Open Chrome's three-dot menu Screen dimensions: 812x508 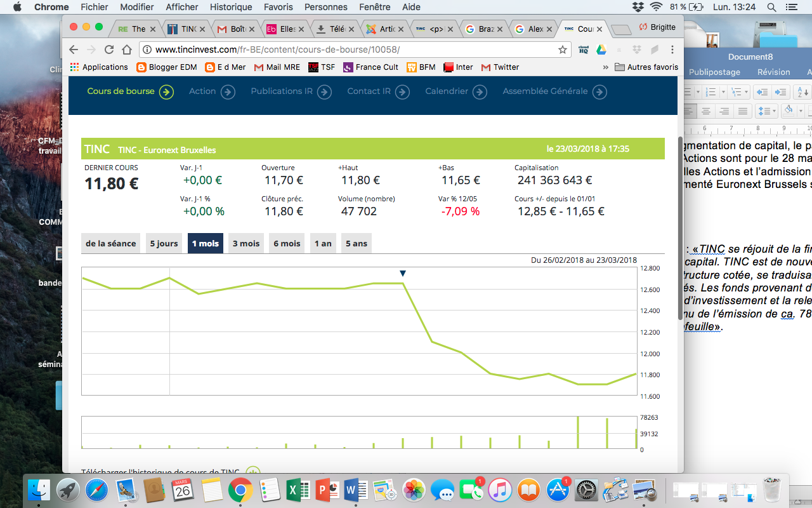[x=672, y=50]
